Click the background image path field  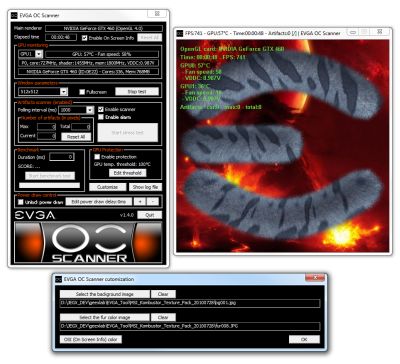[190, 303]
